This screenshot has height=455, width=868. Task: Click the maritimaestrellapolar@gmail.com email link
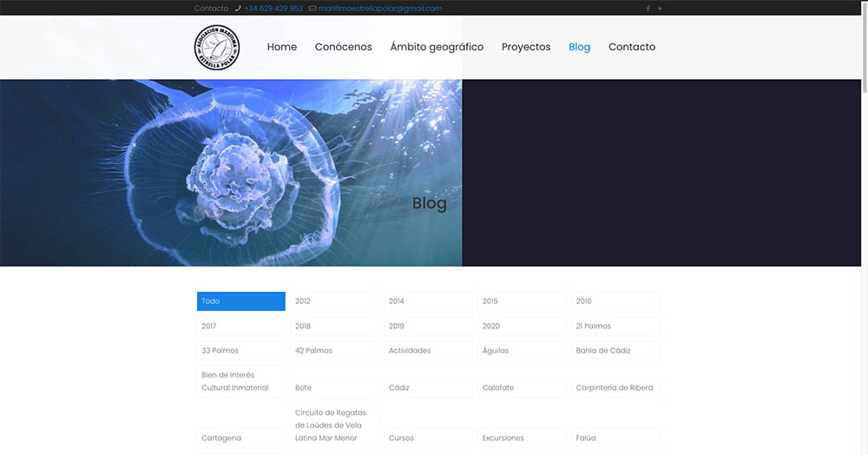379,9
